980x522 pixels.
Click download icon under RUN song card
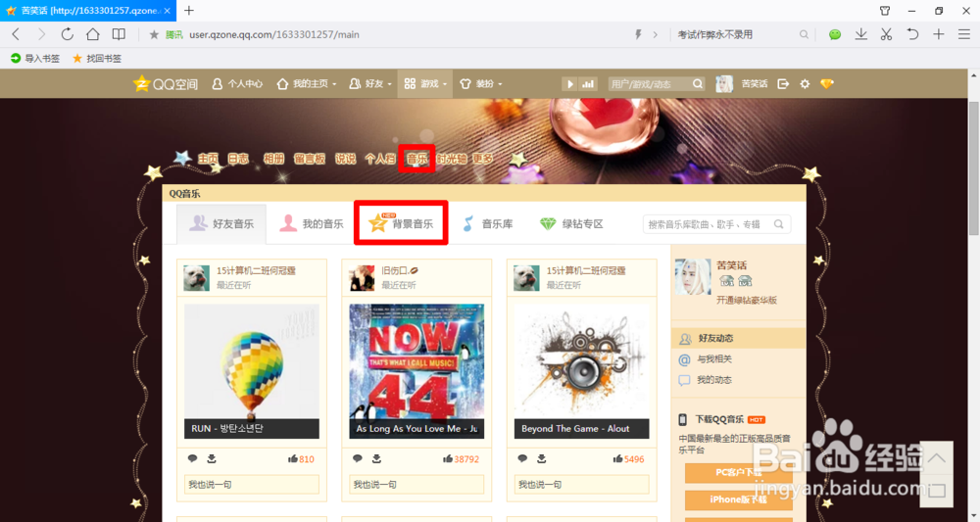[x=212, y=458]
